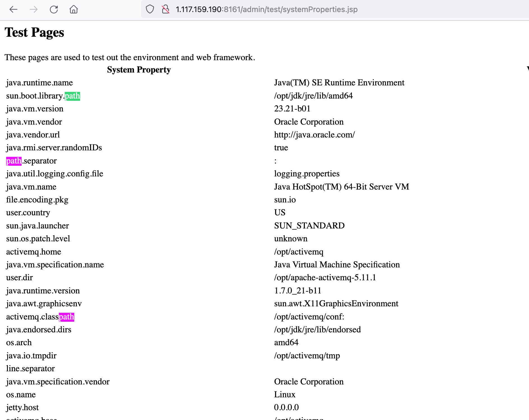Select the os.name property
Image resolution: width=529 pixels, height=420 pixels.
tap(21, 395)
